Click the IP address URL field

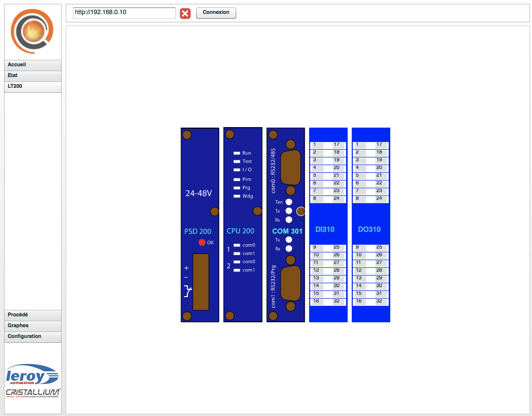coord(124,13)
